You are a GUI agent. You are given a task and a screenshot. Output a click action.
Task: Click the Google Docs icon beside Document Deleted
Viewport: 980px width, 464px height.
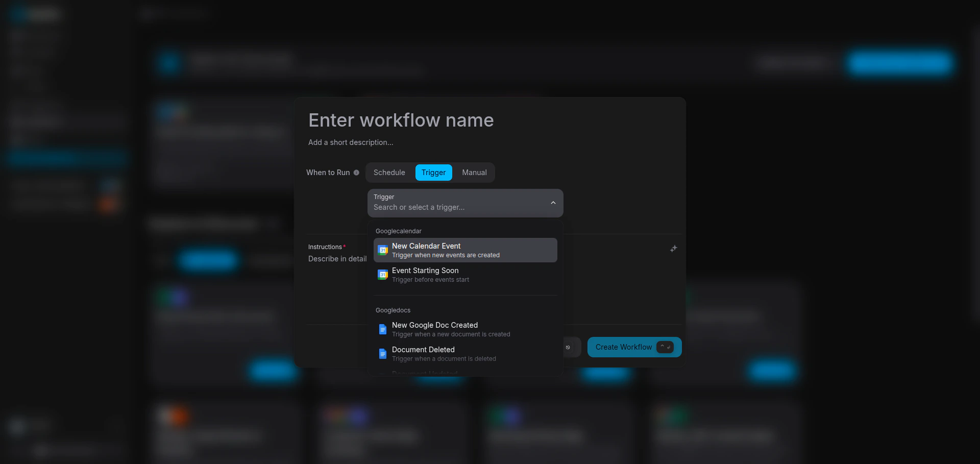click(x=383, y=353)
